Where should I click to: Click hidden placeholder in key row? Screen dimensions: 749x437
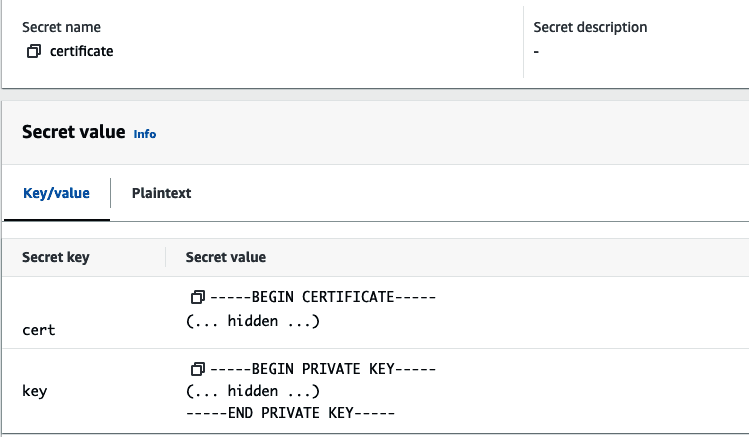pos(253,391)
